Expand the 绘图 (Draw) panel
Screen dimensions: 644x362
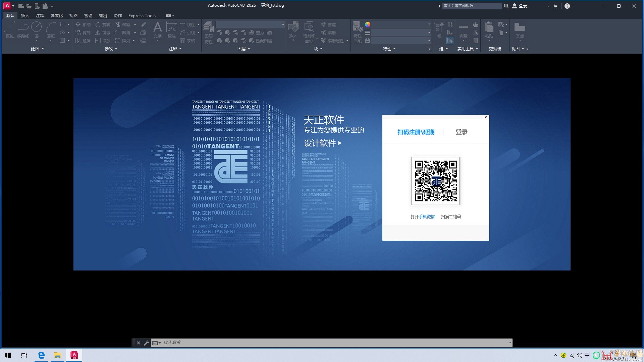(37, 49)
